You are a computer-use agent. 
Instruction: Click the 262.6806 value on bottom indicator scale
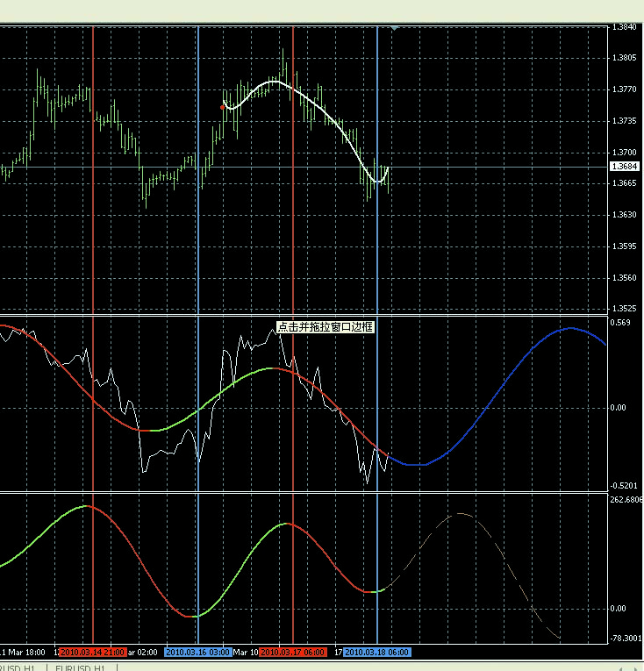click(x=626, y=500)
